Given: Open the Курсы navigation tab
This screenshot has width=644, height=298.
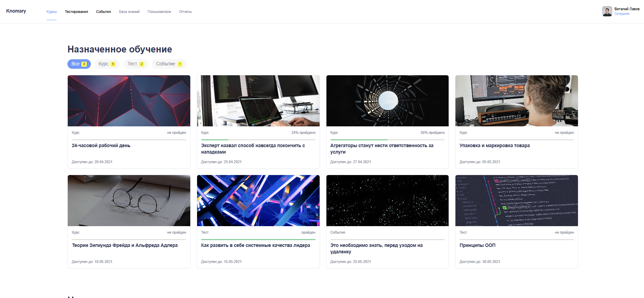Looking at the screenshot, I should pyautogui.click(x=51, y=12).
